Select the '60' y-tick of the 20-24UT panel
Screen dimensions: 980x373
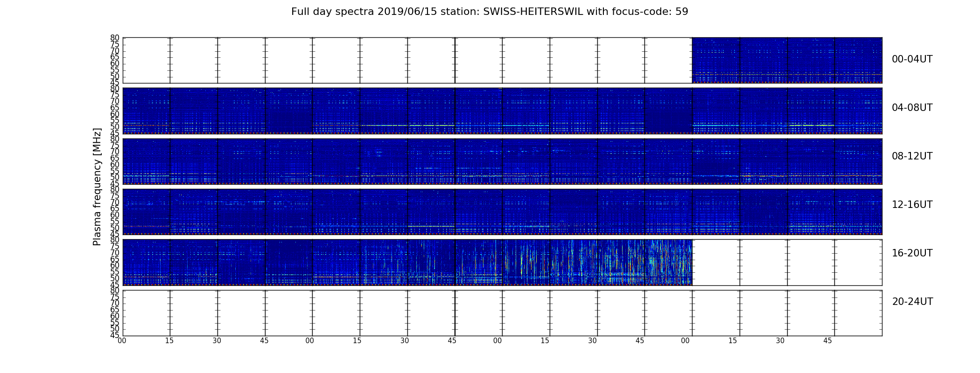(115, 316)
